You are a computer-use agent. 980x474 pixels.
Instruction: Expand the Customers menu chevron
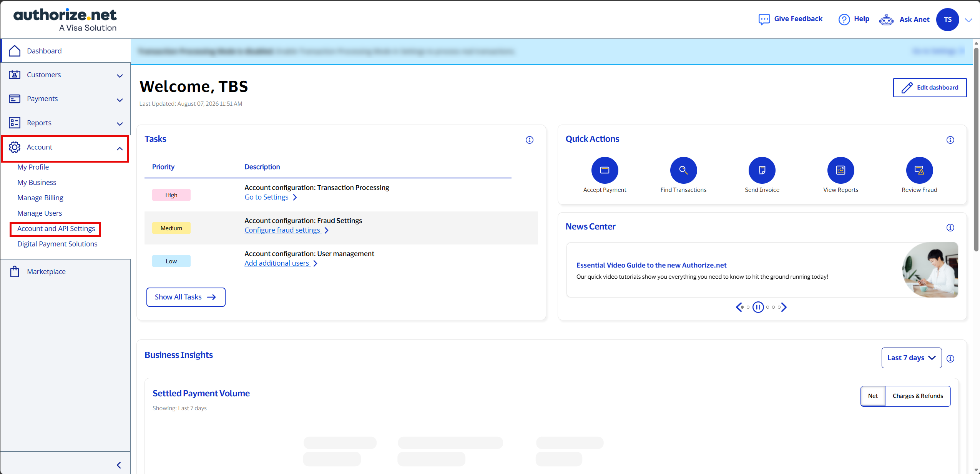click(x=120, y=76)
